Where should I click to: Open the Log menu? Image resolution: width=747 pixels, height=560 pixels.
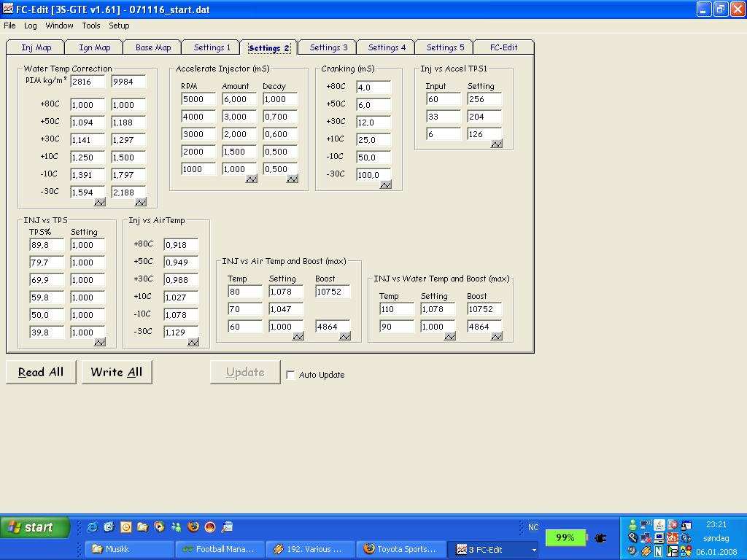(30, 26)
